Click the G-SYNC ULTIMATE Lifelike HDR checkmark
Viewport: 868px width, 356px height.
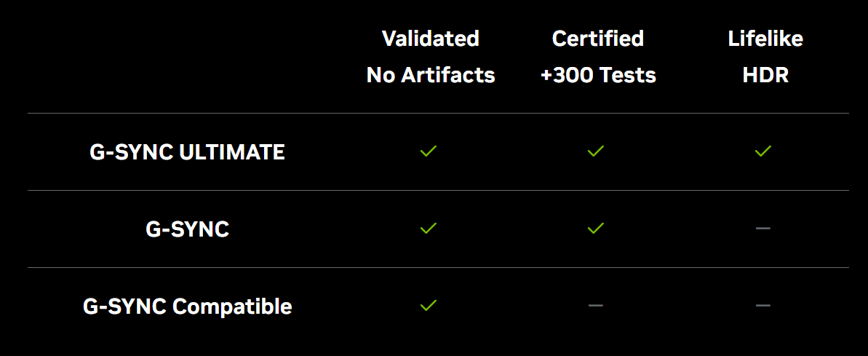coord(763,151)
